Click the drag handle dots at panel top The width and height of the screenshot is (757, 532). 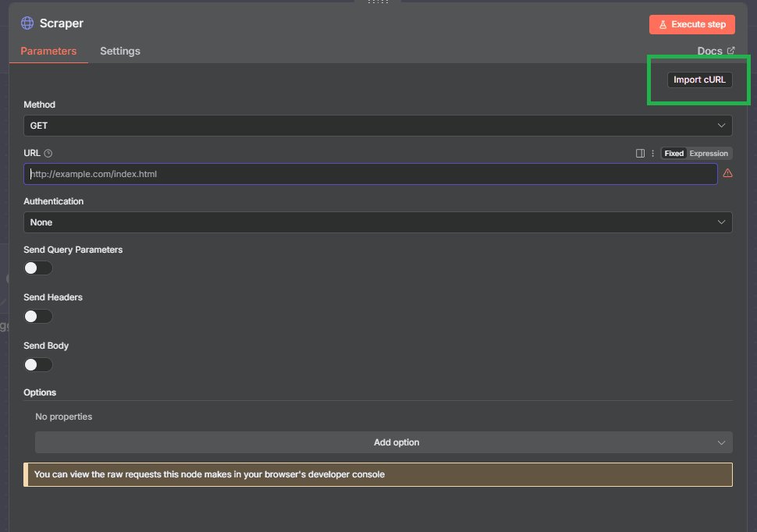click(x=378, y=2)
